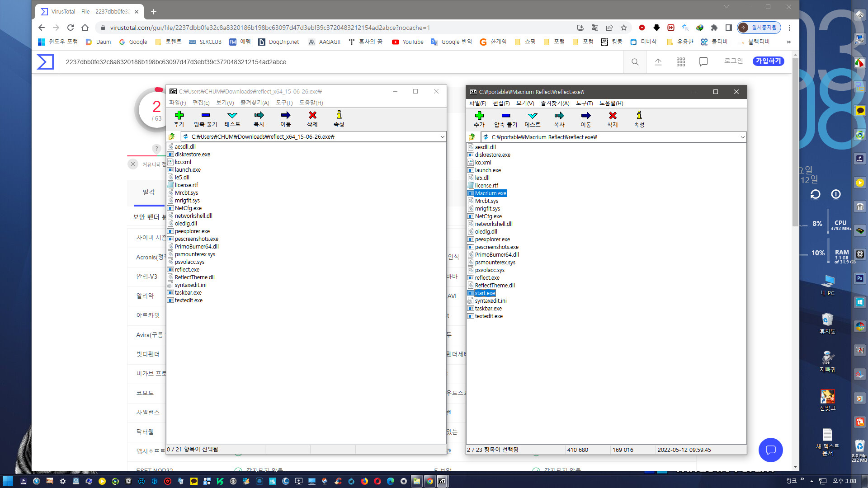The width and height of the screenshot is (868, 488).
Task: Click Delete (삭제) in left 7-Zip window
Action: coord(312,119)
